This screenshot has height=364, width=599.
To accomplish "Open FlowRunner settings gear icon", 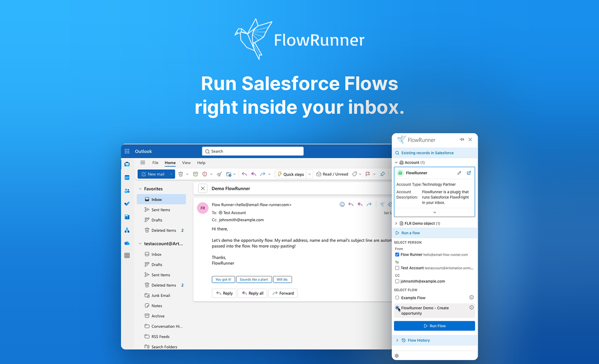I will point(397,356).
